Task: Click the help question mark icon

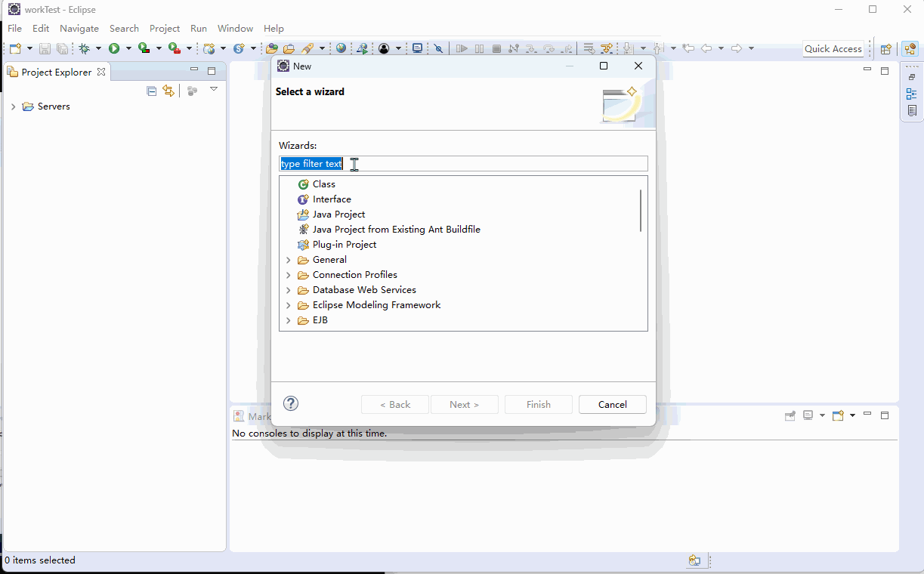Action: point(291,403)
